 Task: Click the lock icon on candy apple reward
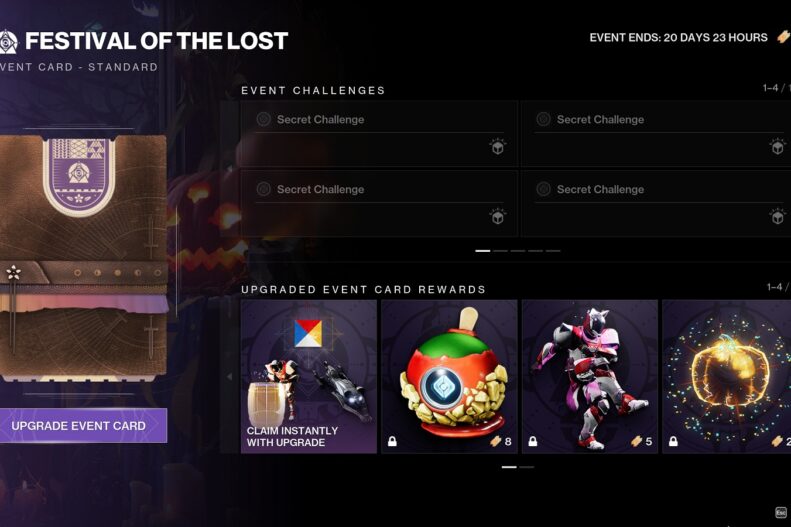pos(392,442)
